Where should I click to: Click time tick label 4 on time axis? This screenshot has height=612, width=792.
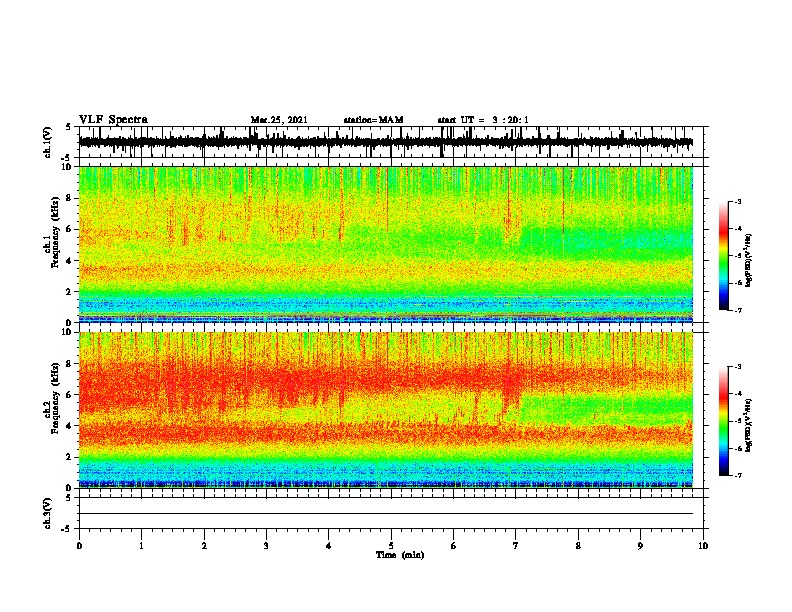(329, 546)
